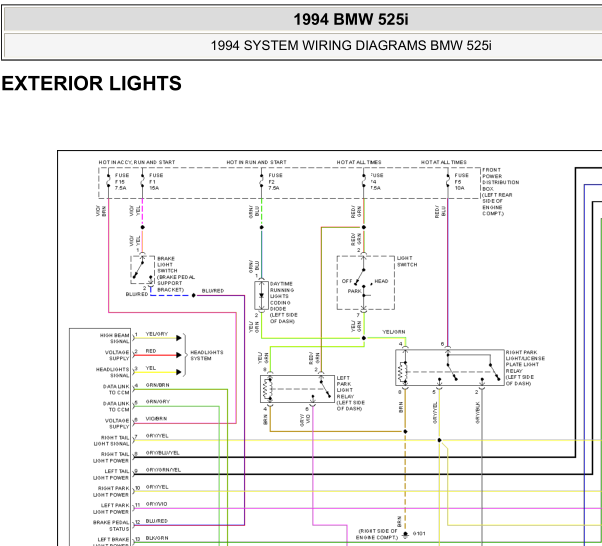
Task: Click the "HOT IN ACCY, RUN AND START" label
Action: (x=137, y=162)
